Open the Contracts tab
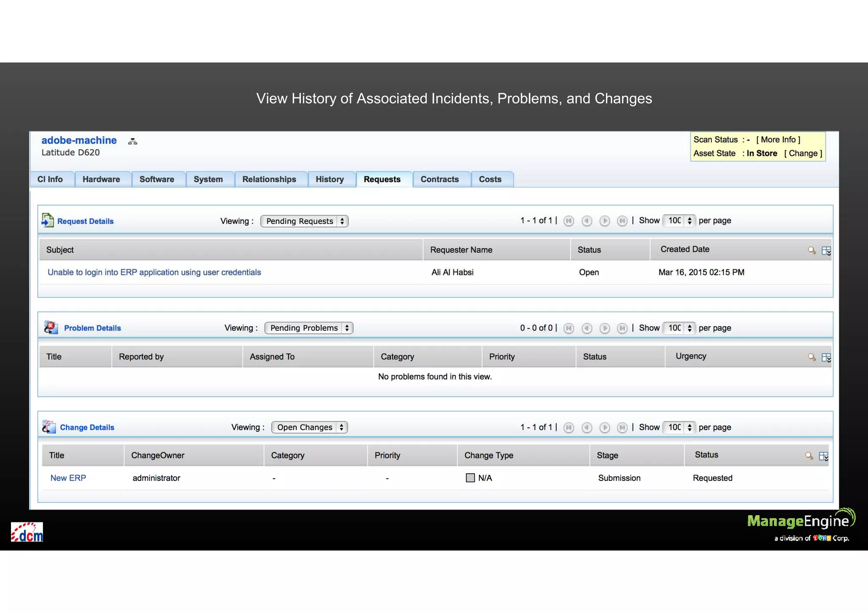Screen dimensions: 868x613 442,179
